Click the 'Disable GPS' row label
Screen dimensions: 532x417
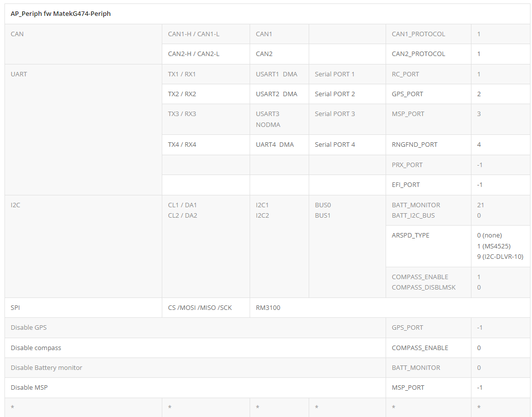point(28,327)
